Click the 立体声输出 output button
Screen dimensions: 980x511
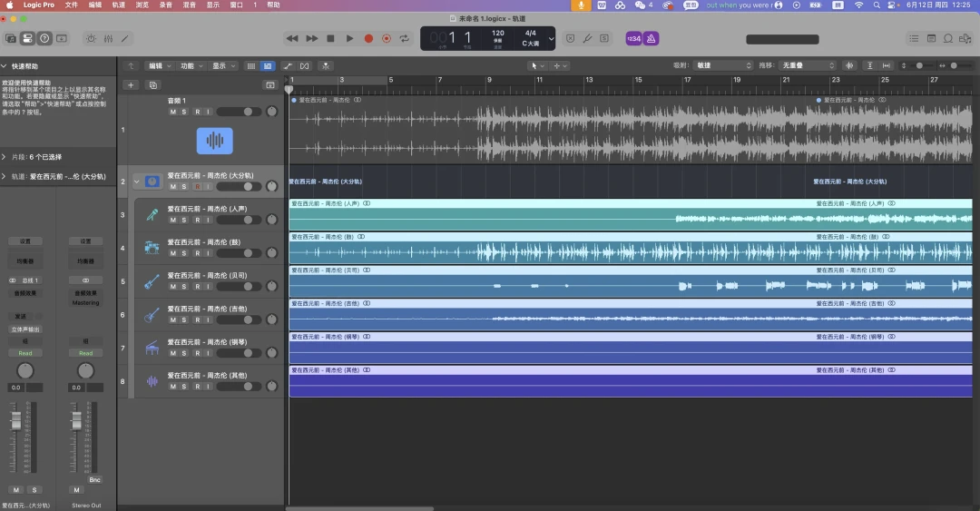coord(25,329)
